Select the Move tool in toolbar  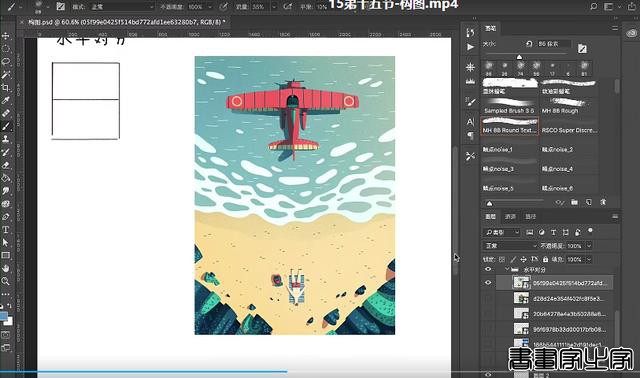(6, 36)
